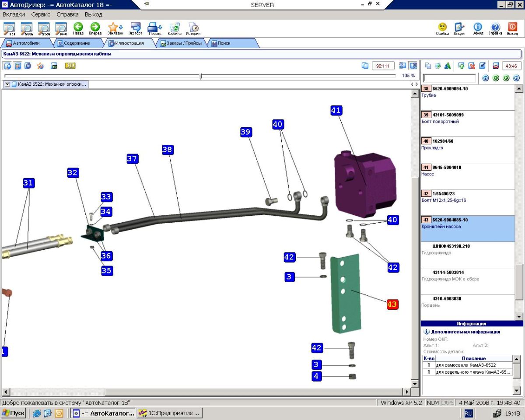This screenshot has height=420, width=525.
Task: Report an error with Ошибка icon
Action: point(442,28)
